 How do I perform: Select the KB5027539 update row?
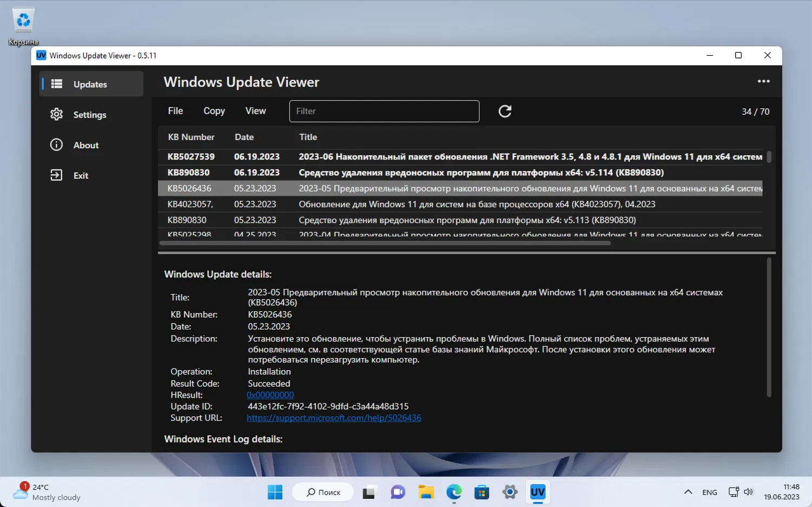click(460, 157)
